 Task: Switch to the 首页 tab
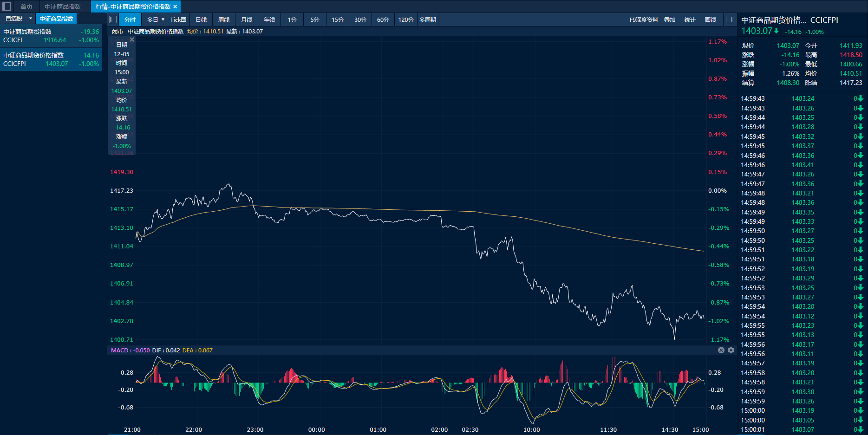26,6
